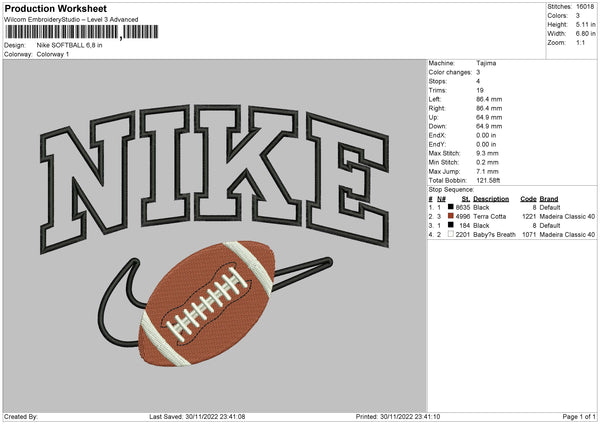This screenshot has width=600, height=424.
Task: Click the Max Jump value '7.1 mm'
Action: click(x=487, y=171)
